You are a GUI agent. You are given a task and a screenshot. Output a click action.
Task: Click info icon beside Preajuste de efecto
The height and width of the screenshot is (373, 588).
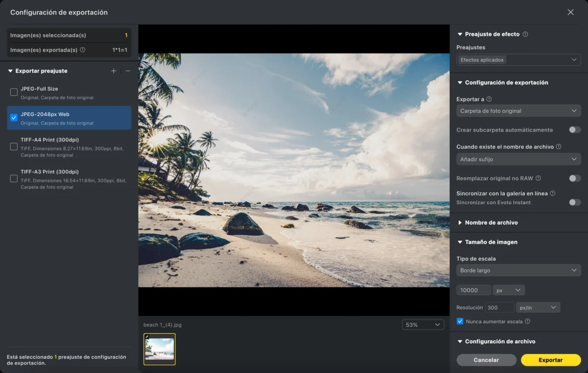[525, 34]
